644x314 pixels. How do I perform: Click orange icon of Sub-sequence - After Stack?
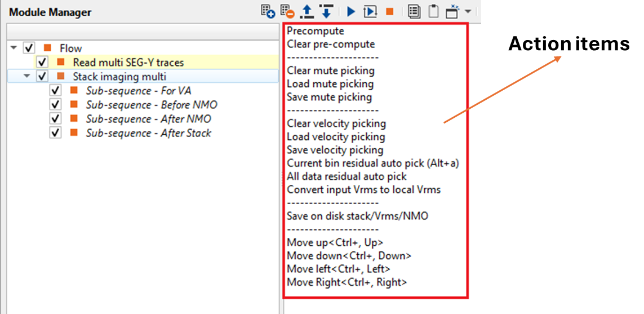click(x=74, y=132)
